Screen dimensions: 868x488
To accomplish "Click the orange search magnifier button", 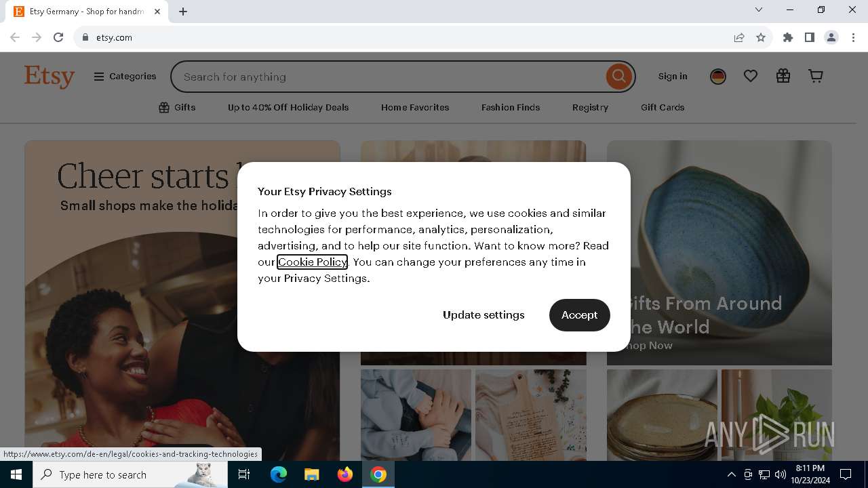I will pos(618,77).
